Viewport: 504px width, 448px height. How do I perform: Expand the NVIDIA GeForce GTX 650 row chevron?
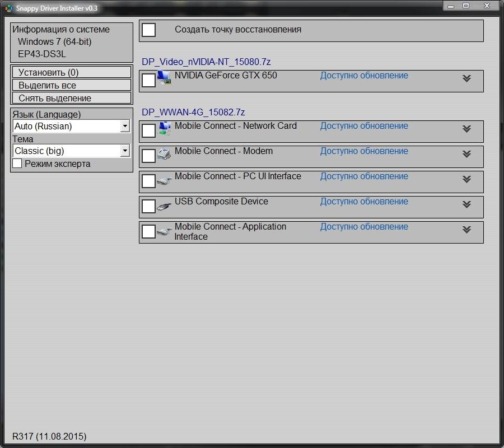pos(466,78)
